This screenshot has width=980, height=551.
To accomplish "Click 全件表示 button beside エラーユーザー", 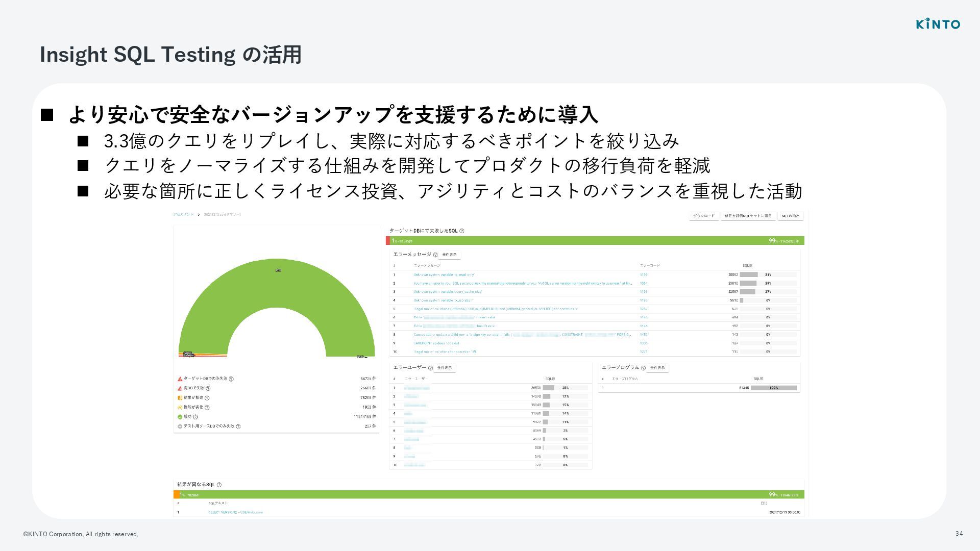I will click(x=445, y=368).
